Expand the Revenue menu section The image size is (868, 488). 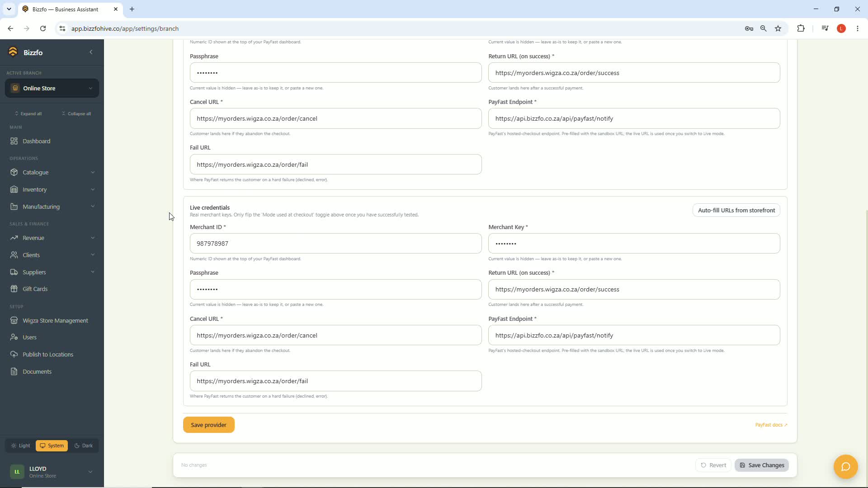point(52,238)
